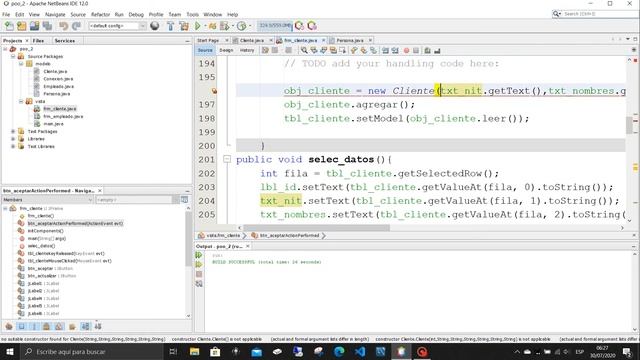Open the Windows Start menu
This screenshot has width=640, height=360.
(10, 351)
